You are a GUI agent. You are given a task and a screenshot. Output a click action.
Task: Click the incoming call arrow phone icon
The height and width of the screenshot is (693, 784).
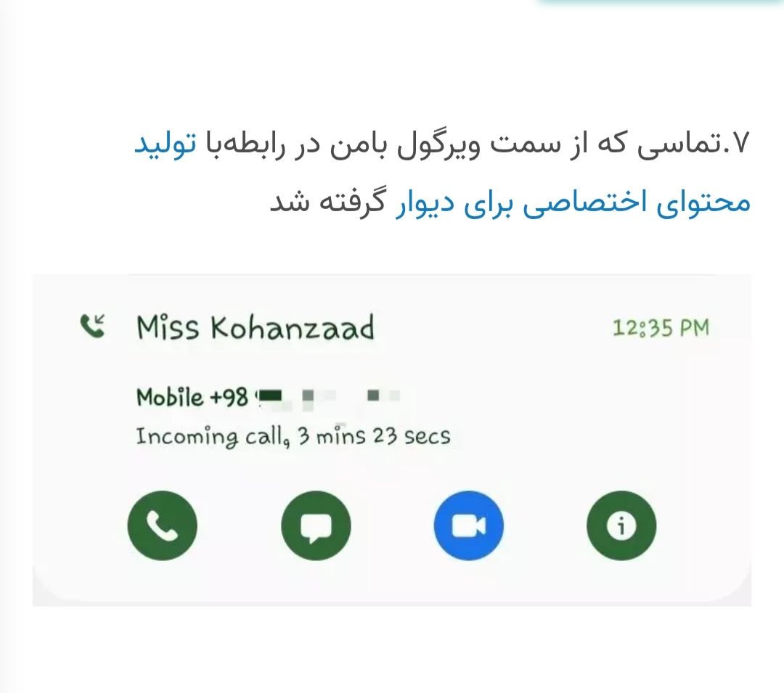[x=92, y=327]
